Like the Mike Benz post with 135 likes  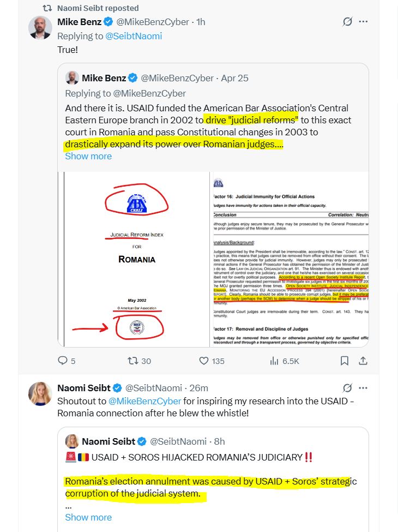204,361
